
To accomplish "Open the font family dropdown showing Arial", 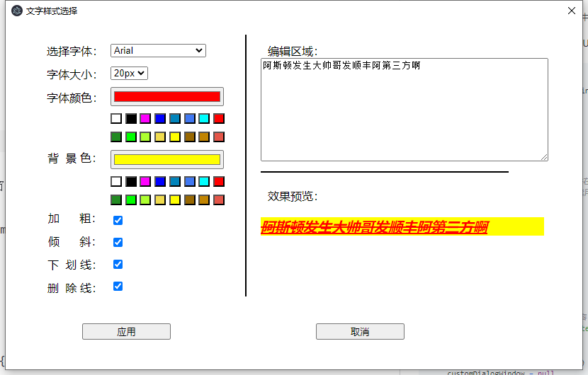I will point(158,51).
